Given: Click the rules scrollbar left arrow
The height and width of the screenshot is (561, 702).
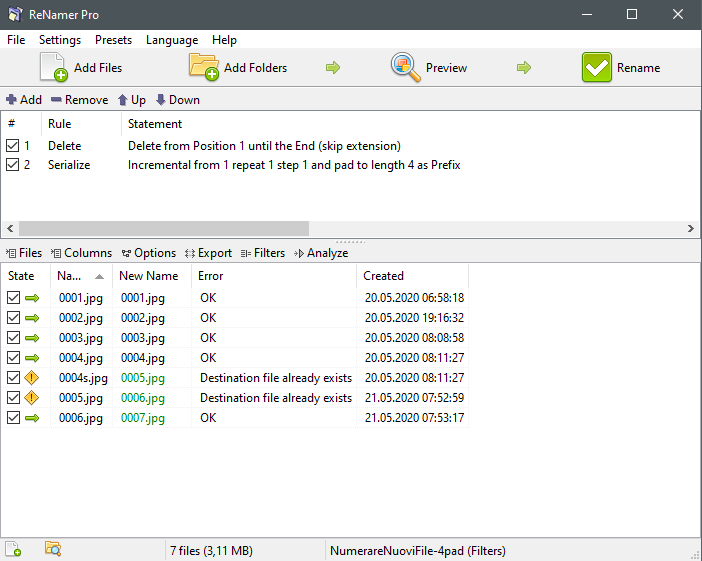Looking at the screenshot, I should pyautogui.click(x=10, y=228).
